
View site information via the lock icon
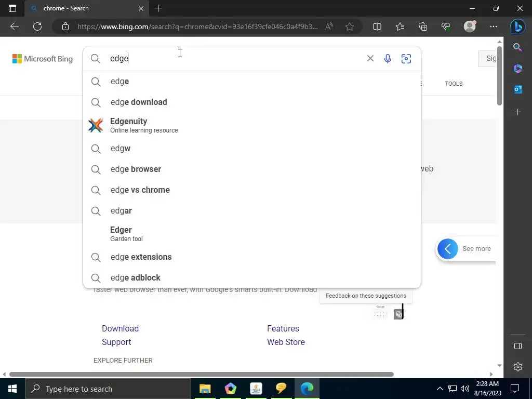tap(65, 26)
